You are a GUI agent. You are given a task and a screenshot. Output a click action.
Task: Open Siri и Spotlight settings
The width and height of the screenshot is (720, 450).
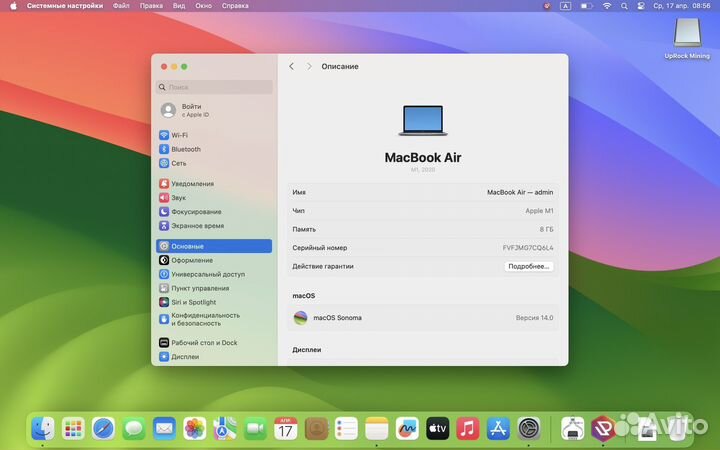[x=214, y=302]
